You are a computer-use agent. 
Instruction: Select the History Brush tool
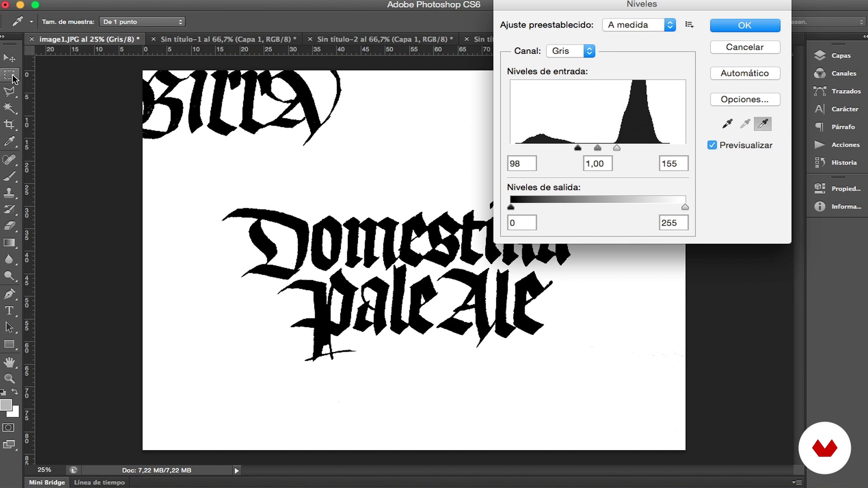pyautogui.click(x=9, y=209)
